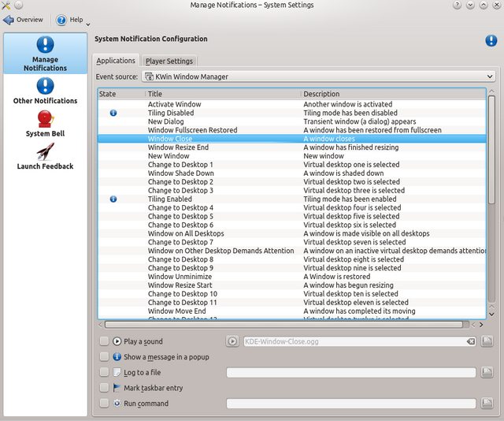
Task: Click the wrench icon in the title bar
Action: point(6,5)
